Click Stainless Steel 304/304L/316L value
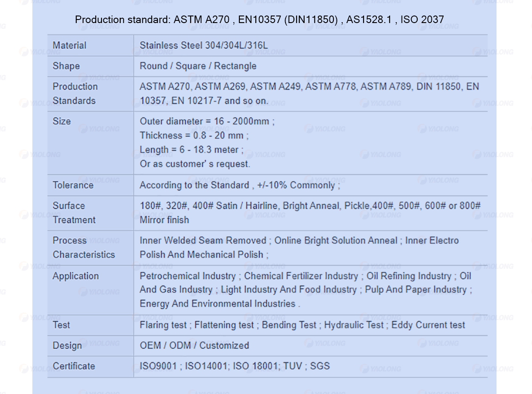 (x=204, y=45)
